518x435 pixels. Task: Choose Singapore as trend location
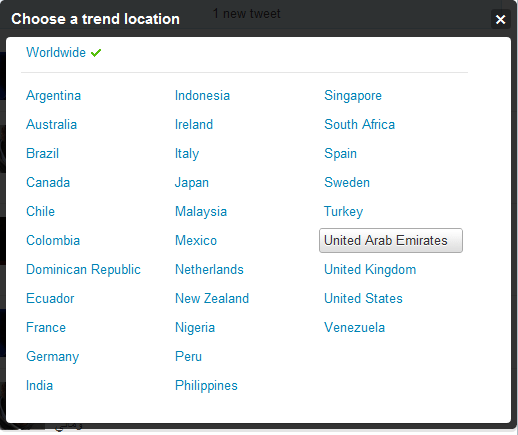tap(353, 96)
